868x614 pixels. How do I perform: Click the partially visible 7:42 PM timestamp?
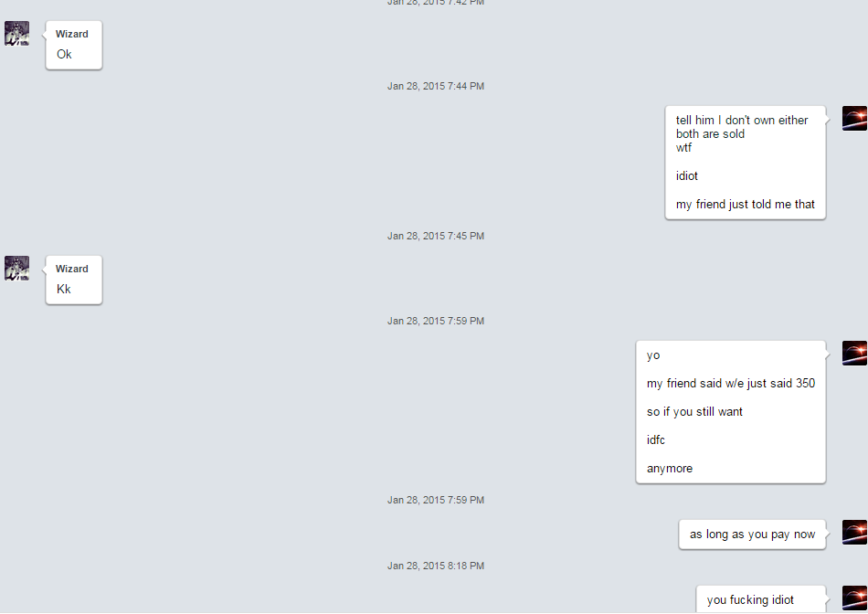(x=436, y=3)
